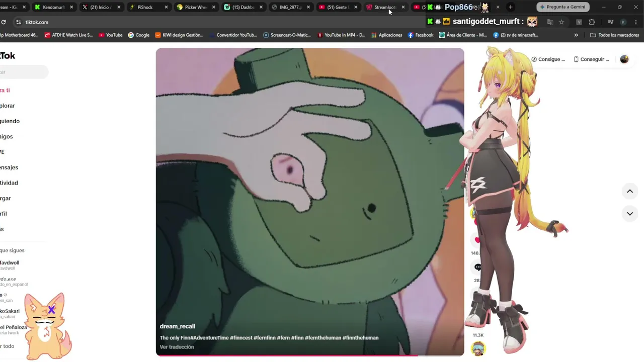Go to the previous video with up arrow
This screenshot has width=644, height=362.
pos(629,191)
